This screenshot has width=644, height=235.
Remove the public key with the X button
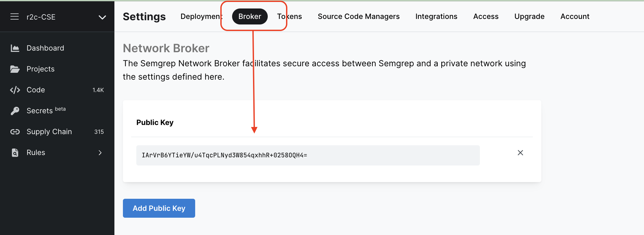[520, 152]
